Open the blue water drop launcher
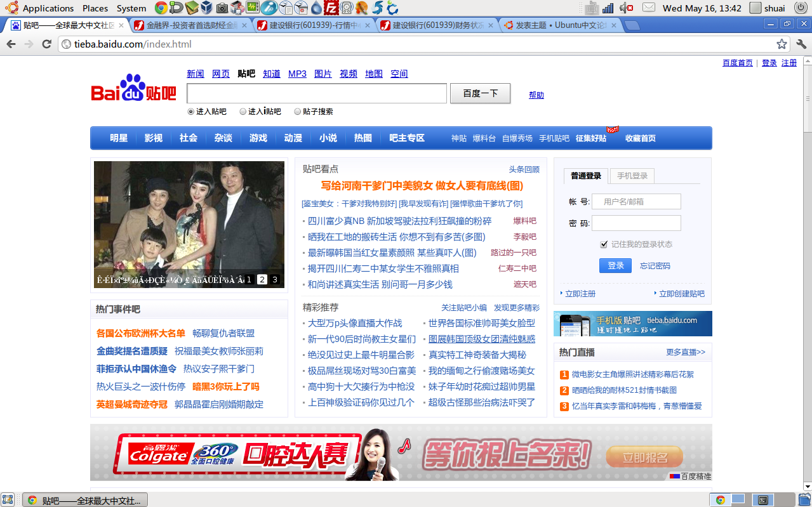812x507 pixels. [x=316, y=8]
